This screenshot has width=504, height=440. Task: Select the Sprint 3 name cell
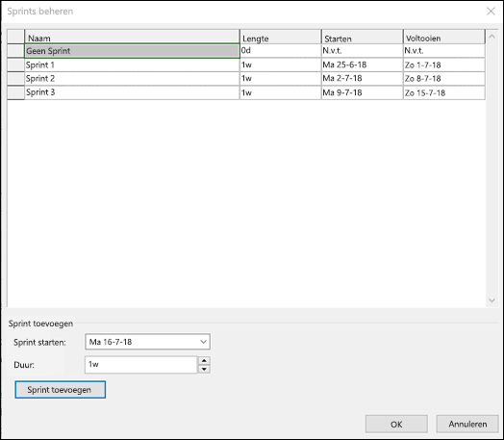[132, 92]
